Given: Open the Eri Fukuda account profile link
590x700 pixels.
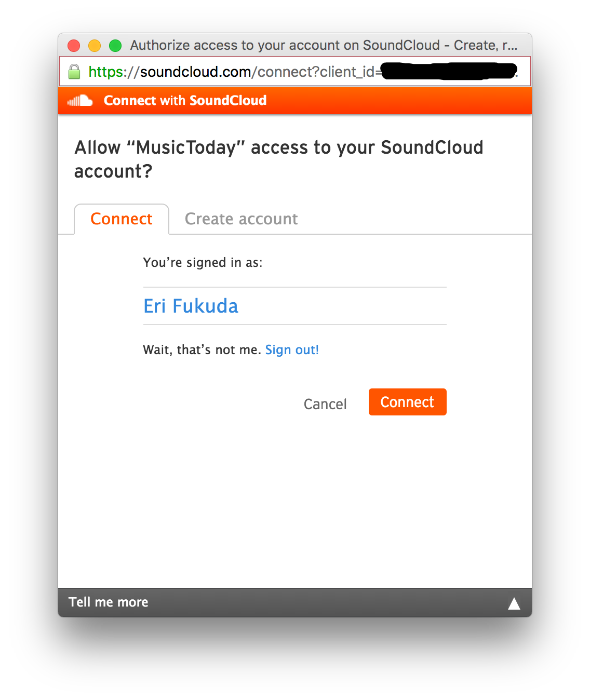Looking at the screenshot, I should 191,306.
